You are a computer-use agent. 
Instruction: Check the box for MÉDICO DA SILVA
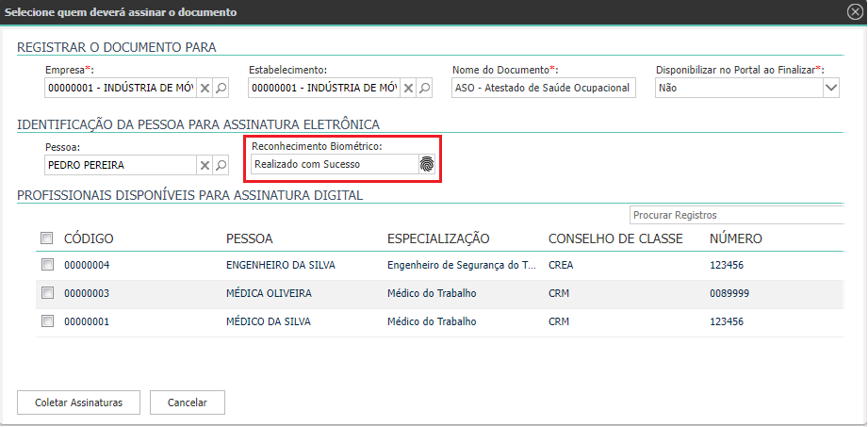[48, 321]
